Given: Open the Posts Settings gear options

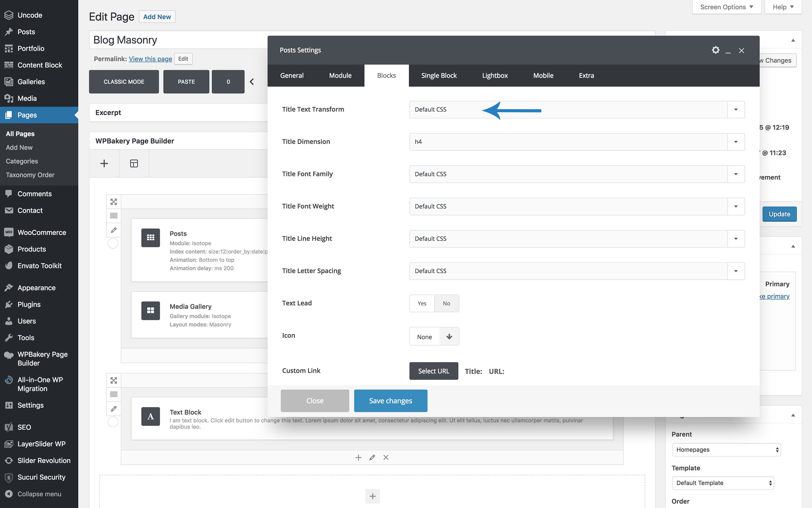Looking at the screenshot, I should pos(715,50).
